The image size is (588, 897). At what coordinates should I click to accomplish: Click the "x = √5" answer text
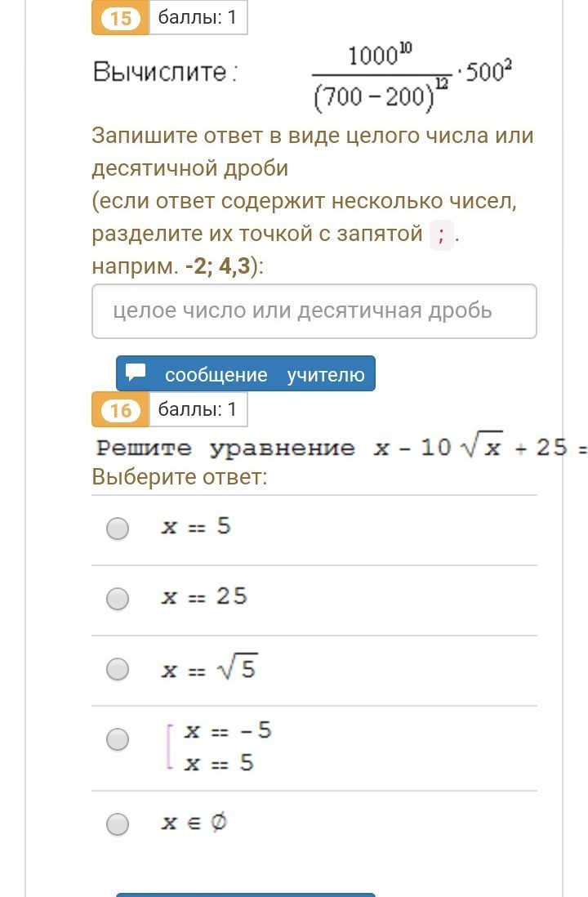209,670
